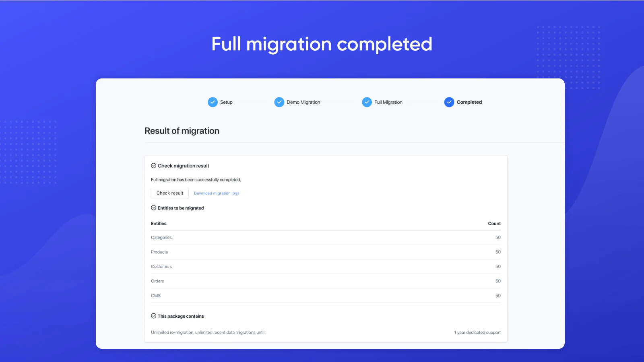This screenshot has height=362, width=644.
Task: Click the Full Migration checkmark icon
Action: click(x=367, y=102)
